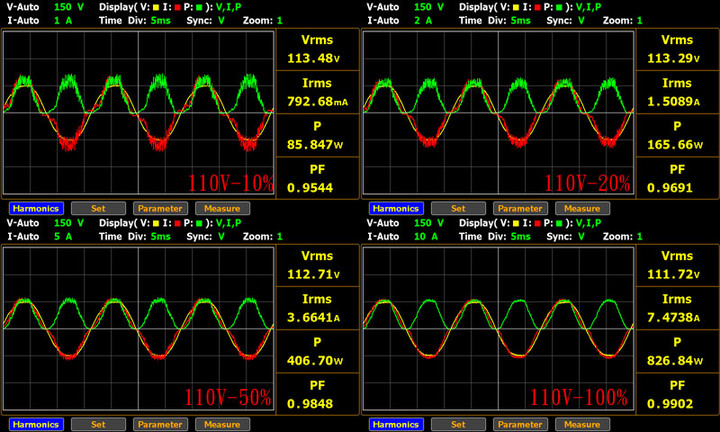Open Parameter in the 110V-50% screen
Screen dimensions: 720x432
(160, 424)
